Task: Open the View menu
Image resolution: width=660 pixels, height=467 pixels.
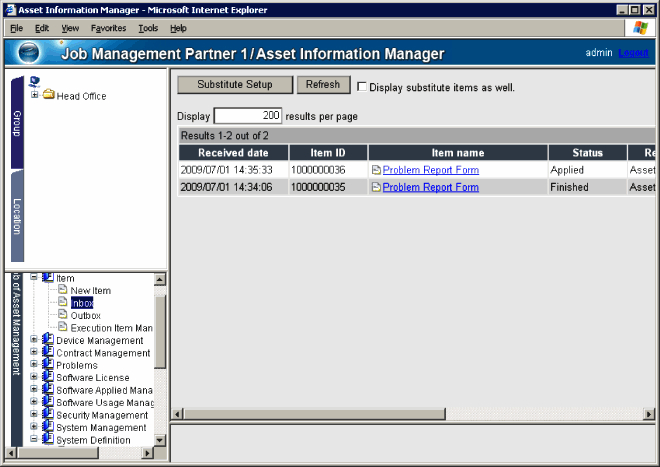Action: [70, 28]
